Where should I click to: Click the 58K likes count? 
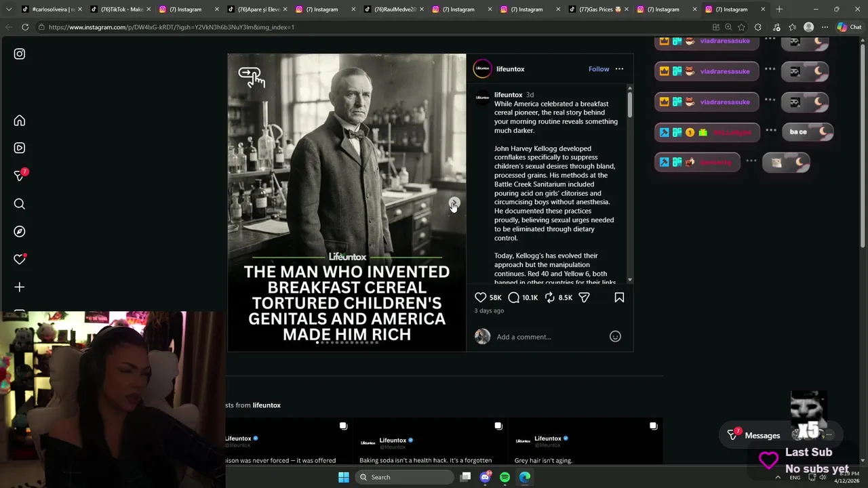tap(496, 298)
